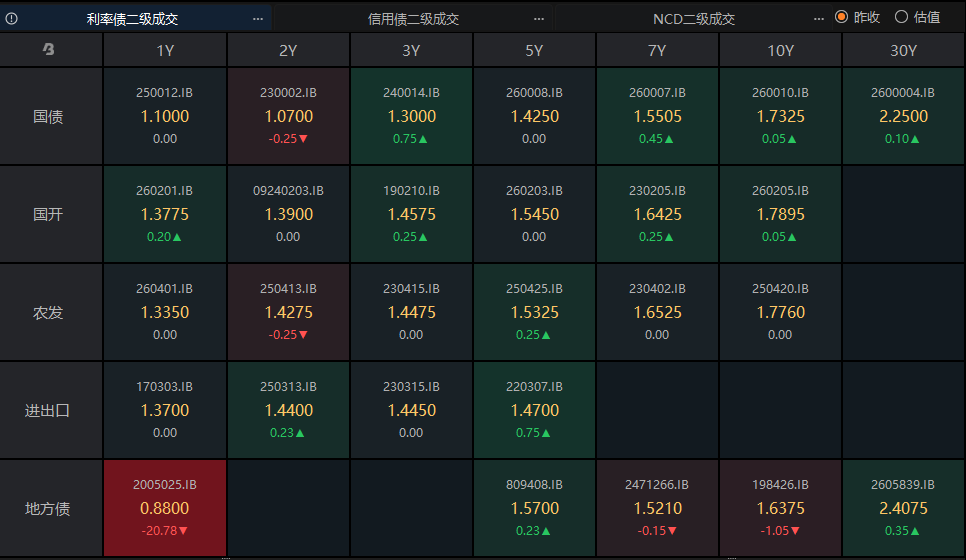Select the 2605839.IB 30Y 地方债 cell
Image resolution: width=966 pixels, height=560 pixels.
tap(903, 508)
